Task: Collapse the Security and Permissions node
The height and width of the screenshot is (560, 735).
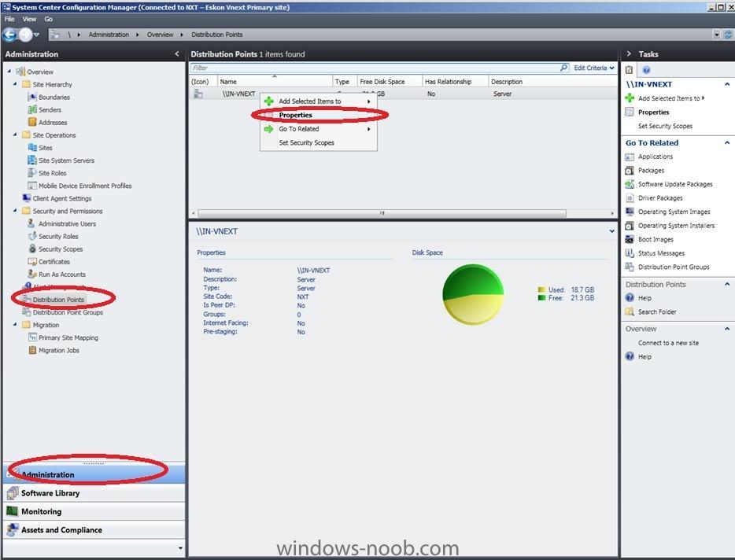Action: (x=15, y=211)
